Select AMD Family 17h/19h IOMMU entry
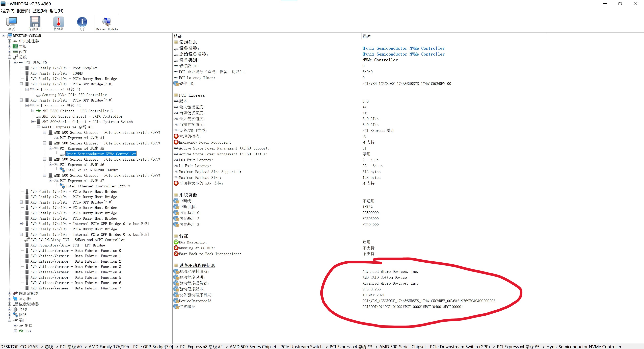Image resolution: width=644 pixels, height=349 pixels. pos(57,73)
